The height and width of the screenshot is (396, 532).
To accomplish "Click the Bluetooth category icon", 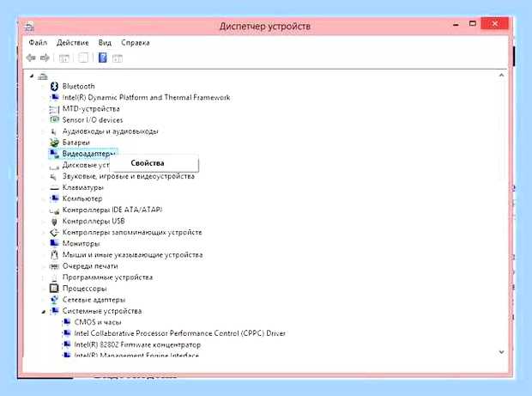I will [54, 86].
